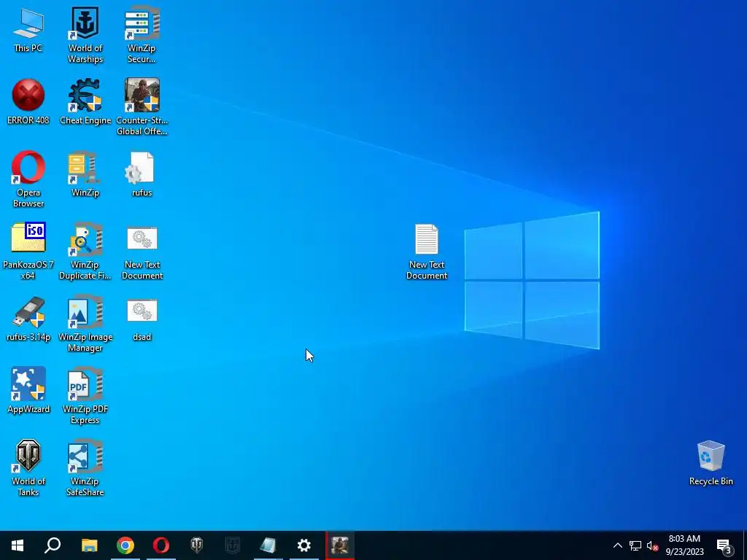Screen dimensions: 747x560
Task: Open Settings gear in taskbar
Action: pos(304,545)
